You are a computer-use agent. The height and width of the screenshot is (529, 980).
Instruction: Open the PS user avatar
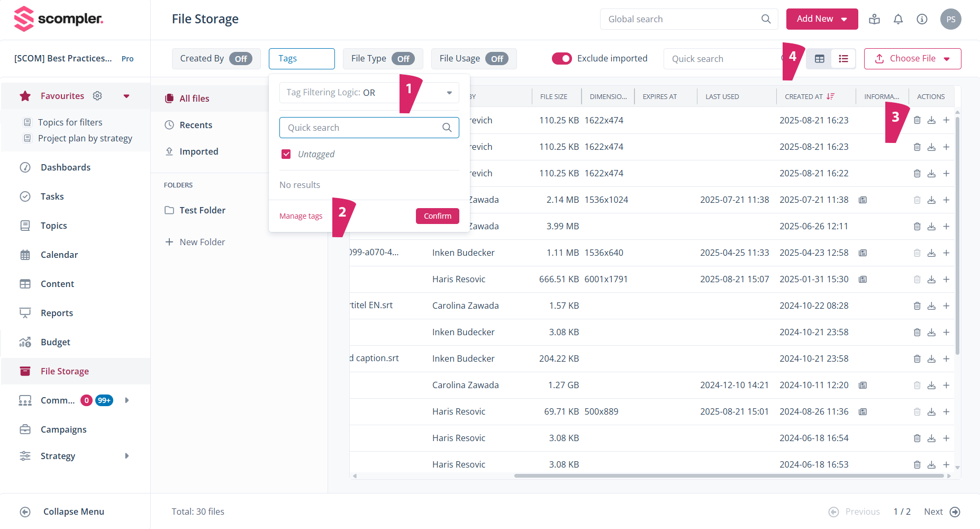click(x=950, y=20)
